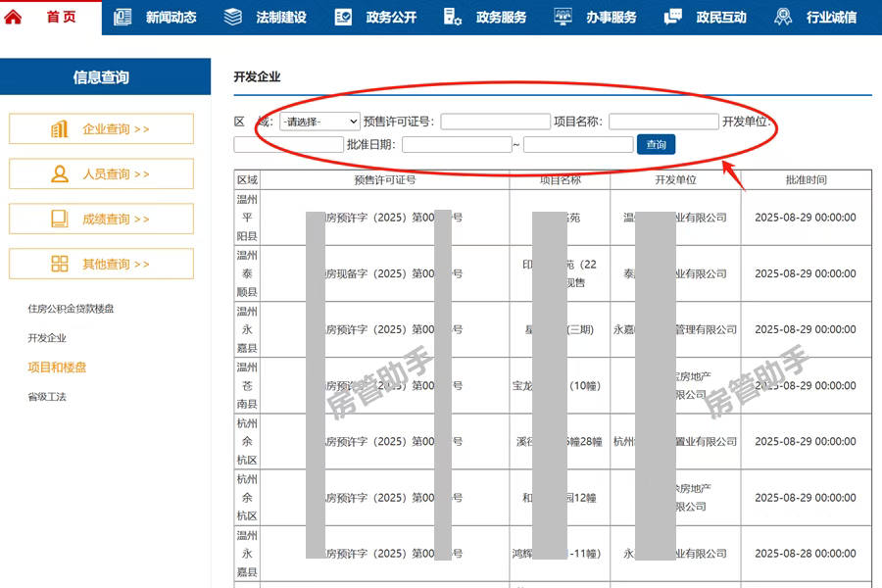Click the 政民互动 chat bubble icon
The image size is (882, 588).
pos(673,17)
